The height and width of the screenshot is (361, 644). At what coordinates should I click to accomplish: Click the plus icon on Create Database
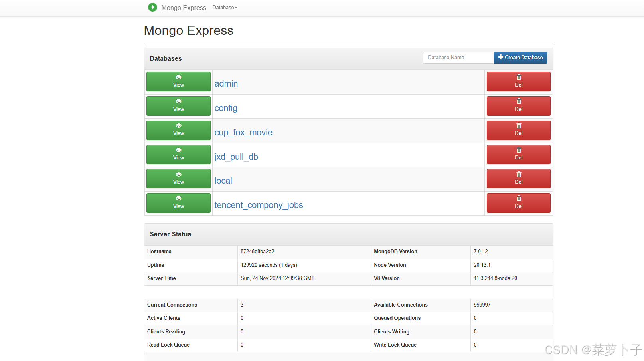click(x=500, y=57)
